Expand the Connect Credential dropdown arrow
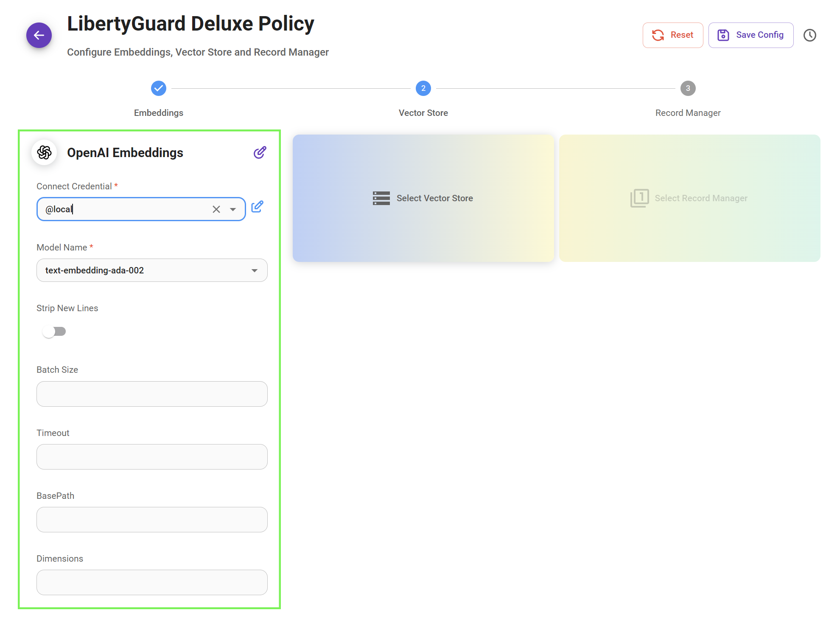The image size is (840, 644). (233, 209)
